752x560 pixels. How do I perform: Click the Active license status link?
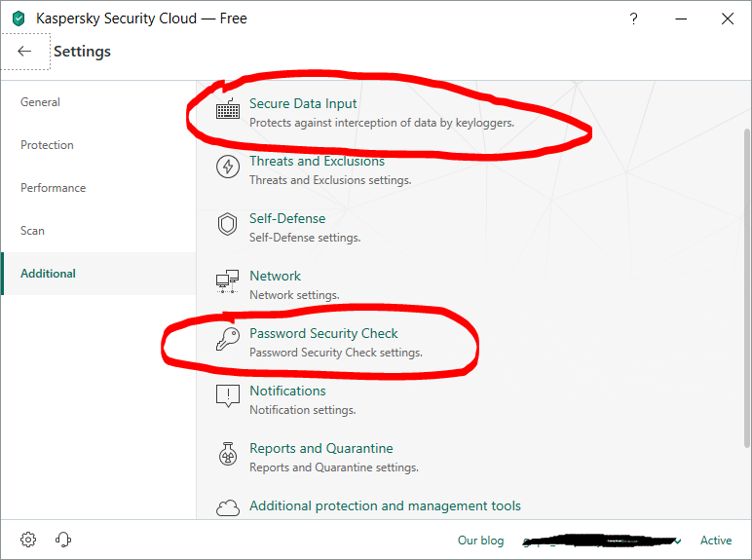coord(716,541)
